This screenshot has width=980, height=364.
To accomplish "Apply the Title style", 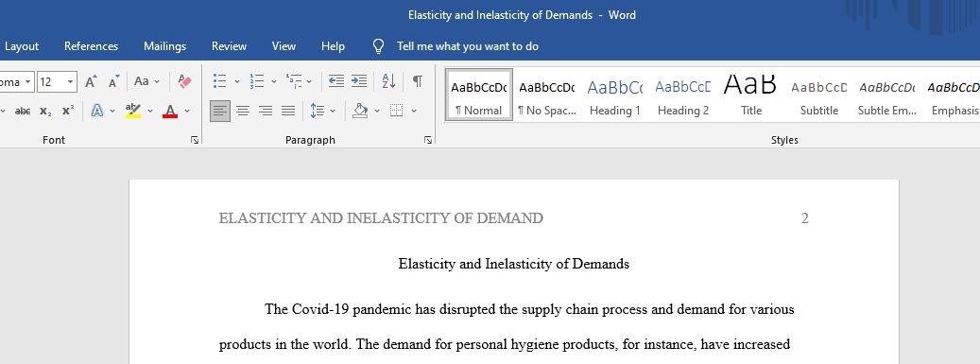I will (751, 95).
